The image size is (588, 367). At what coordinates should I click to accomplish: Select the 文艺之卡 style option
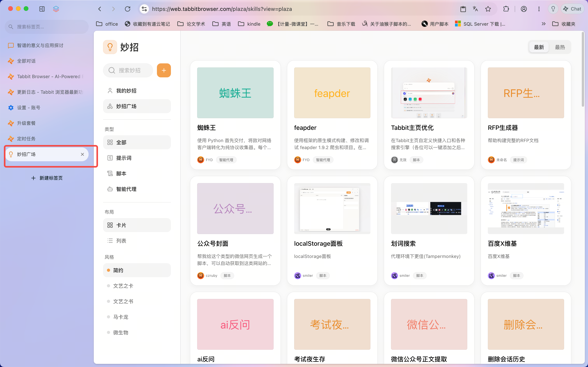point(137,286)
